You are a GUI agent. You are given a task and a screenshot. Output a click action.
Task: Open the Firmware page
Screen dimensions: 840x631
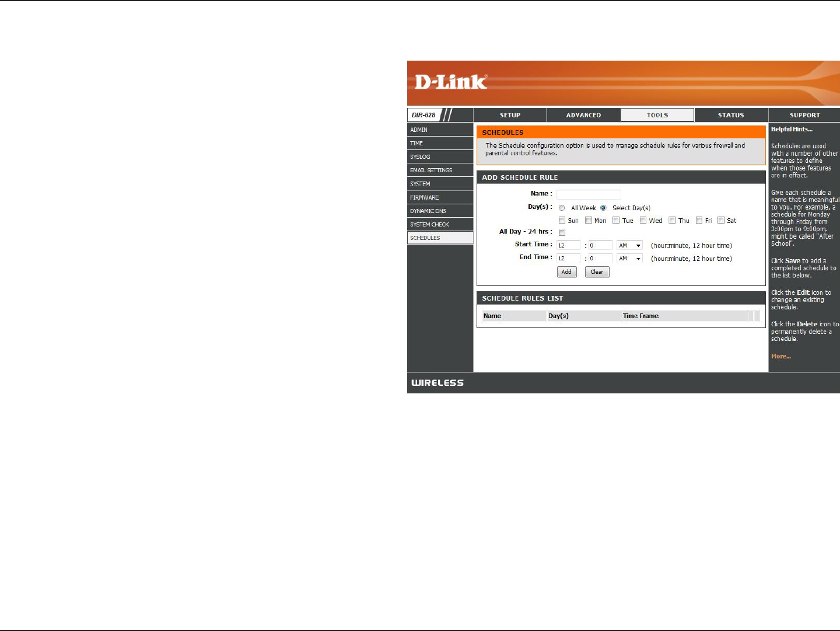pos(440,197)
